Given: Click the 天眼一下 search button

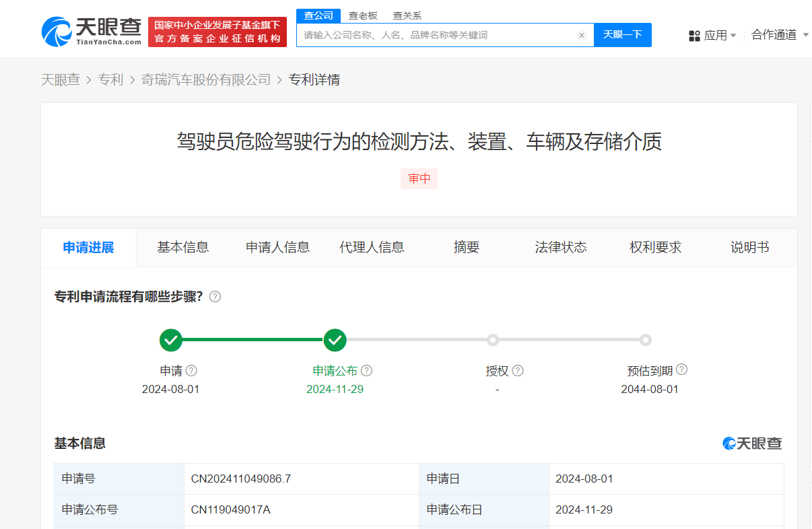Looking at the screenshot, I should 623,35.
